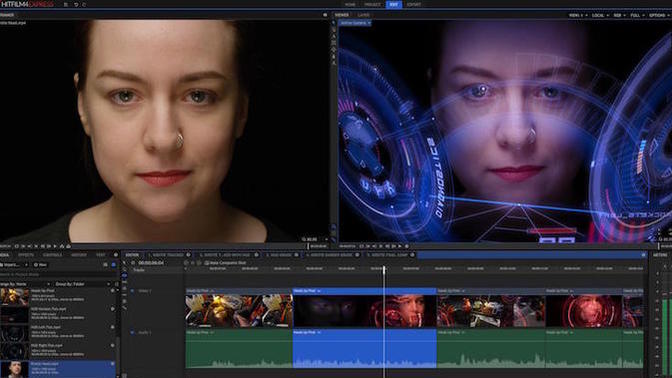Choose the Freehand pen mask tool in Viewer

(x=334, y=56)
